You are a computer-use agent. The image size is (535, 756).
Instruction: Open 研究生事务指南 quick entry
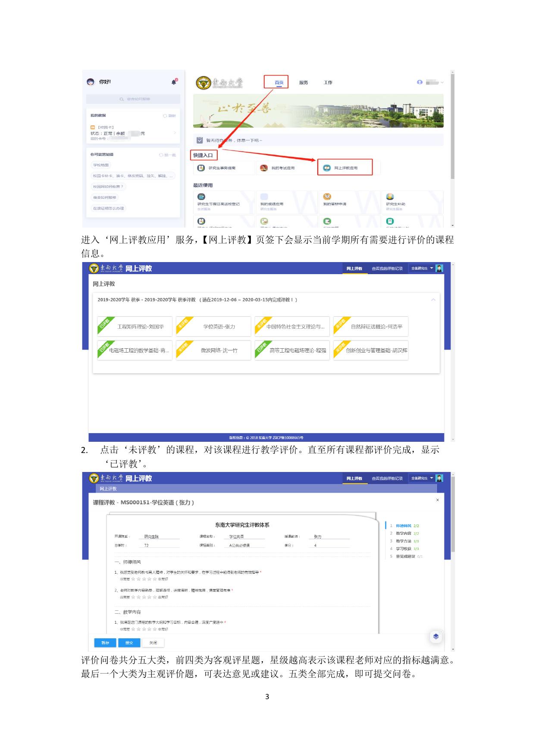pos(222,168)
